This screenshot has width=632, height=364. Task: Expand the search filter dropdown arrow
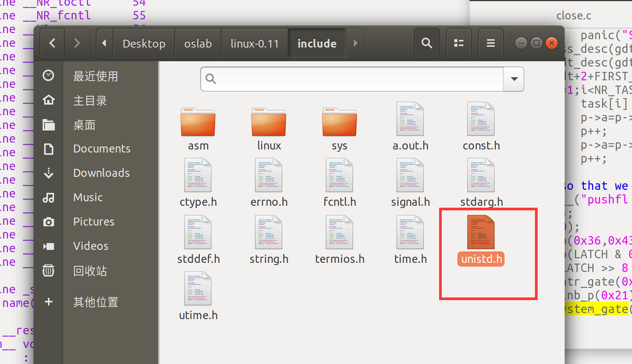coord(514,79)
